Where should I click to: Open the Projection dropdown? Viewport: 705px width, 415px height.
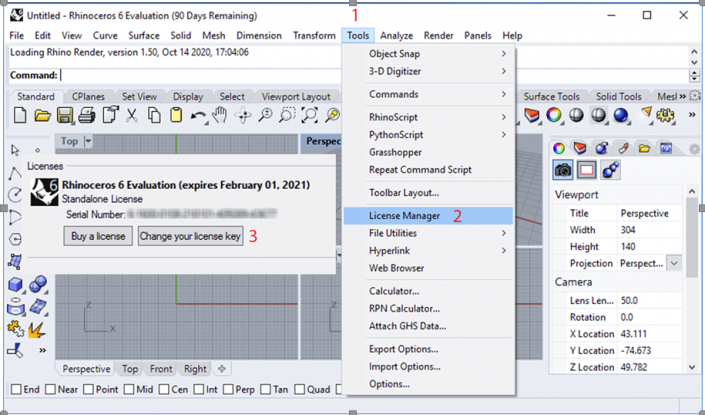[674, 262]
